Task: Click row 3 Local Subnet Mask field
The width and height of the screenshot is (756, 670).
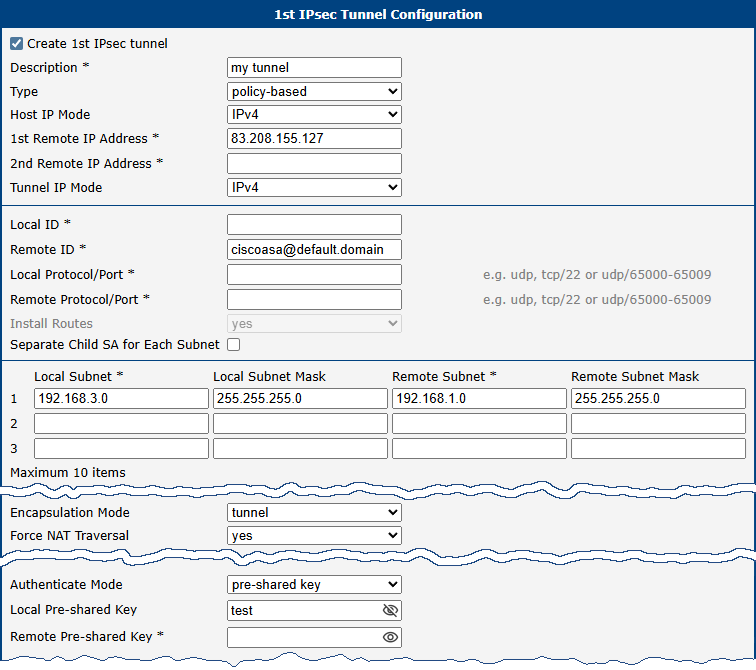Action: [x=300, y=449]
